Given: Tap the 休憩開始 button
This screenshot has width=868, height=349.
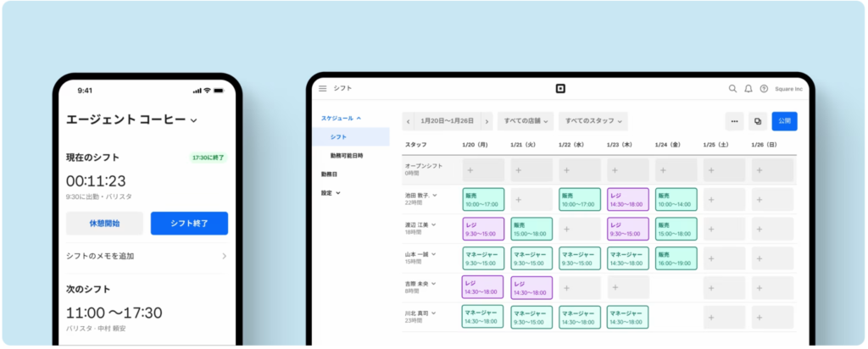Looking at the screenshot, I should pos(104,224).
